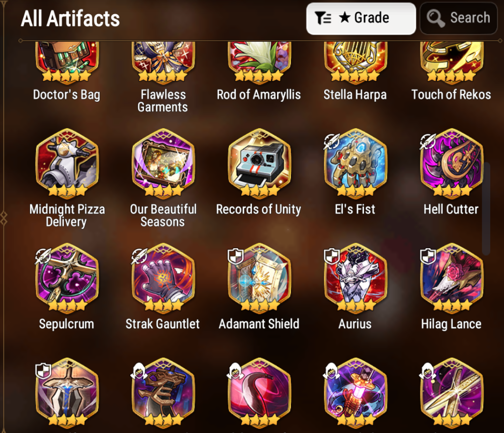Select the Doctor's Bag artifact icon
The height and width of the screenshot is (433, 504).
point(67,60)
